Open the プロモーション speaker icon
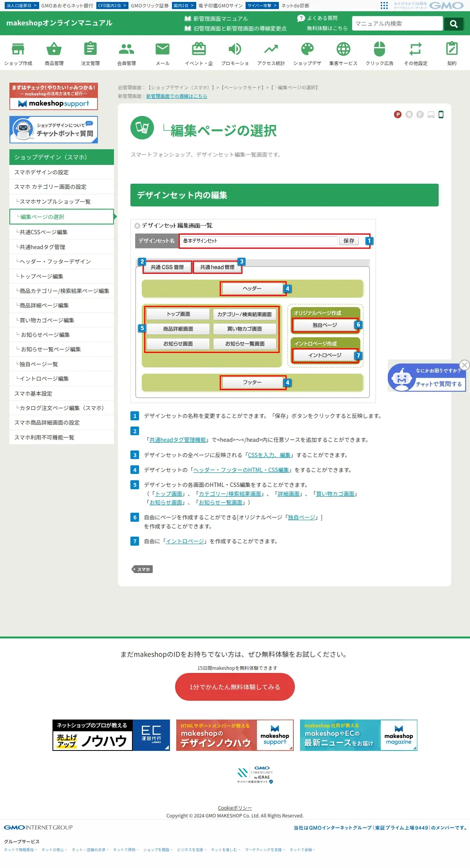This screenshot has width=470, height=868. pos(235,49)
